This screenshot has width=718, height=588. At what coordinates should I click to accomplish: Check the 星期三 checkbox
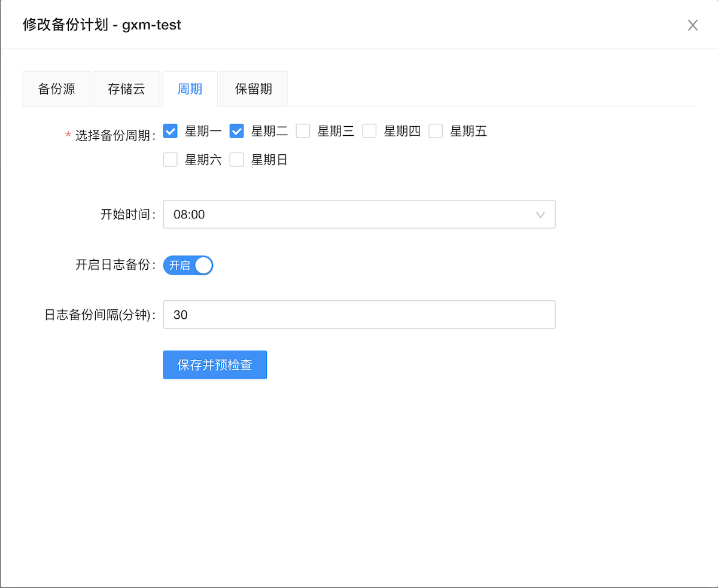(303, 131)
